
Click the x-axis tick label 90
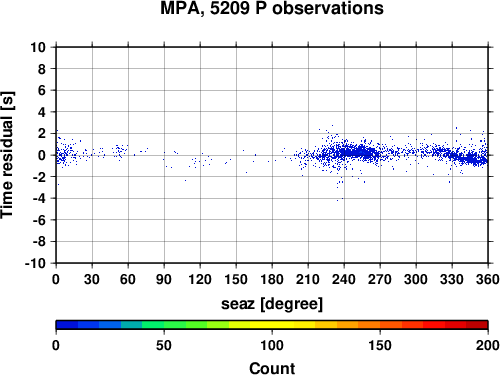click(164, 279)
